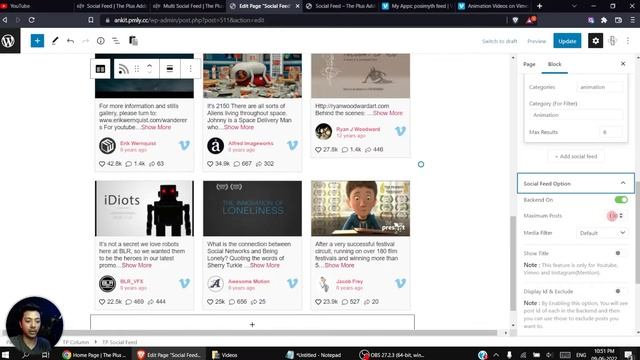Open the My Apps browser tab
This screenshot has width=640, height=360.
point(416,6)
